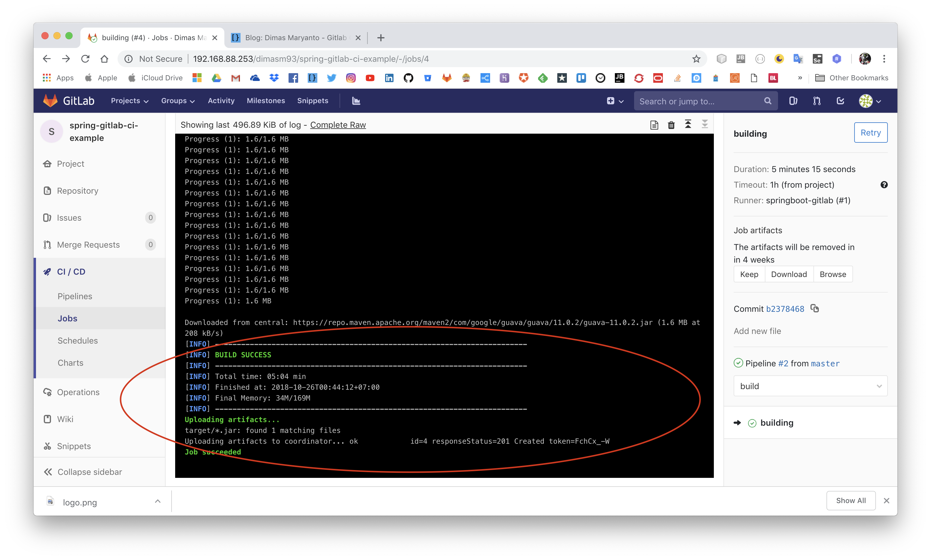Expand the Projects navigation menu

coord(129,100)
